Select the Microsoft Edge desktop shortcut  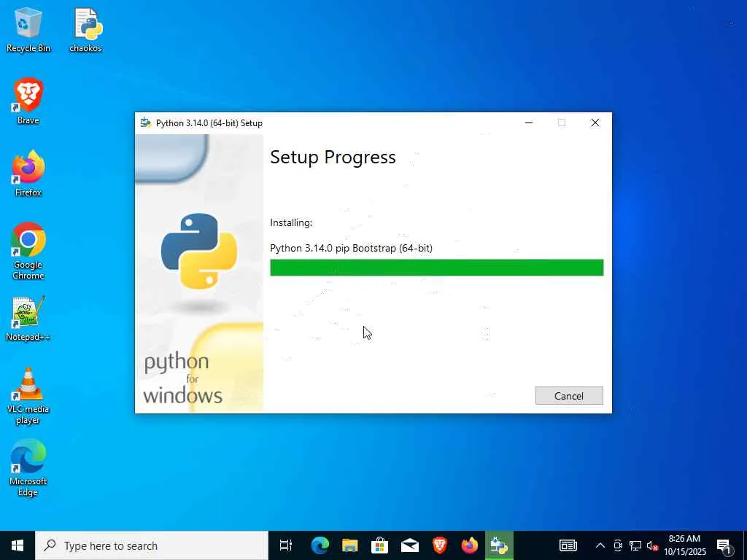click(x=28, y=468)
